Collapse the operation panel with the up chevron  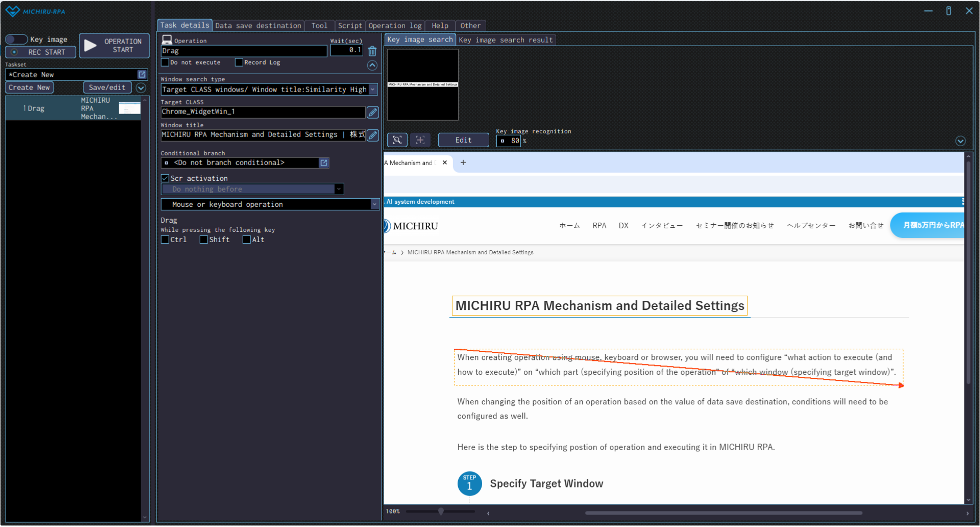[372, 66]
